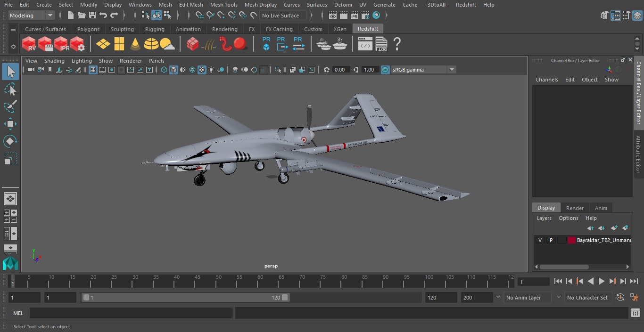The width and height of the screenshot is (644, 332).
Task: Open the viewport Renderer menu
Action: tap(131, 61)
